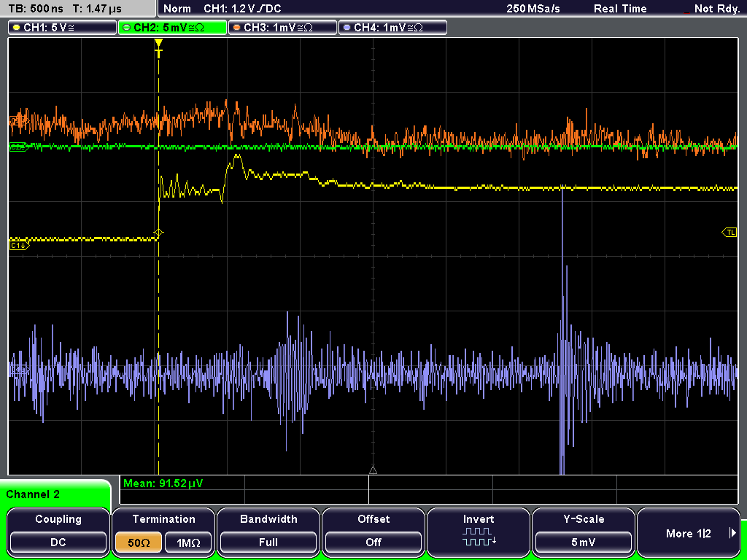Screen dimensions: 747x560
Task: Click the Mean: 91.52 µV measurement
Action: pos(163,483)
